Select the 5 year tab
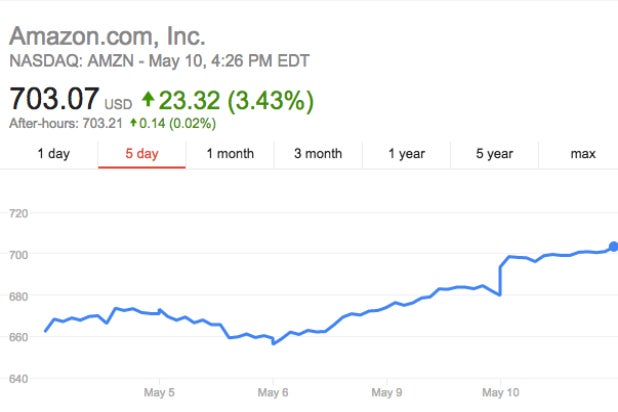Image resolution: width=618 pixels, height=412 pixels. (x=494, y=154)
